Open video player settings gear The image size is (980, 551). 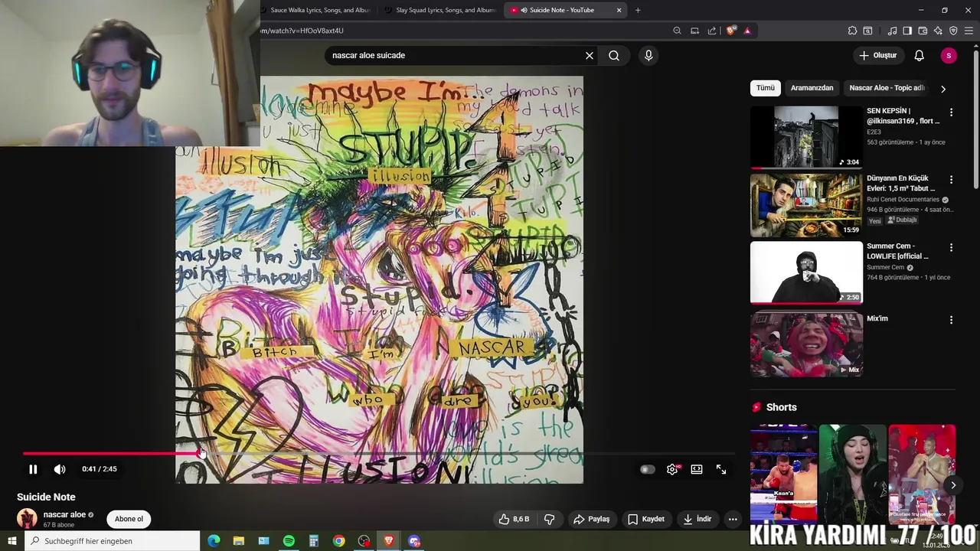pos(672,469)
